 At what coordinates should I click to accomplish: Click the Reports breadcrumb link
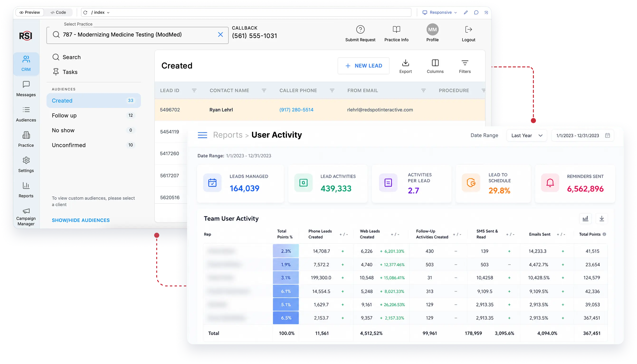(228, 135)
